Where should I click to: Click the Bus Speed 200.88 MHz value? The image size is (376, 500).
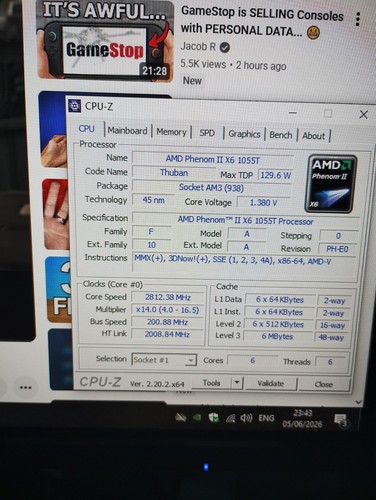coord(167,322)
